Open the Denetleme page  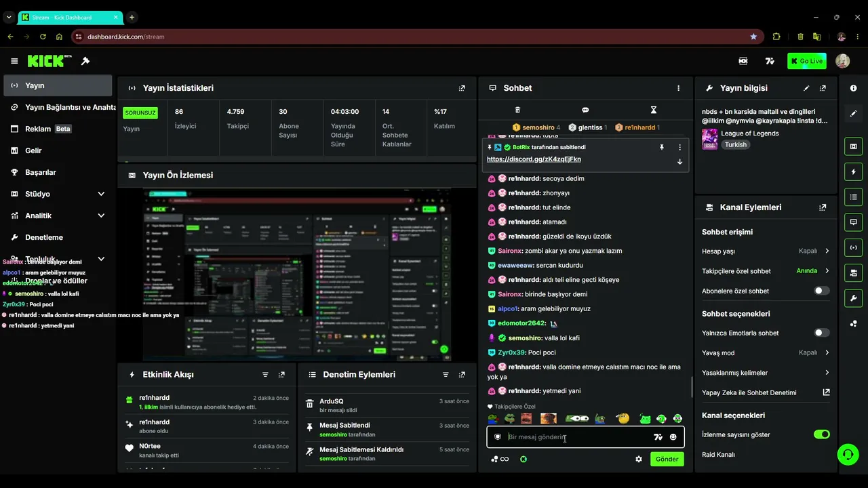[x=58, y=237]
